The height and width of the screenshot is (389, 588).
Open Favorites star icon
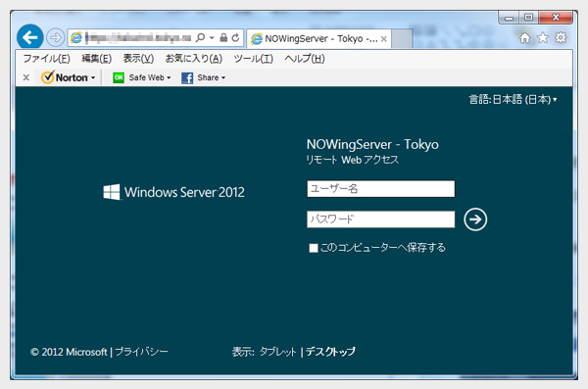543,37
